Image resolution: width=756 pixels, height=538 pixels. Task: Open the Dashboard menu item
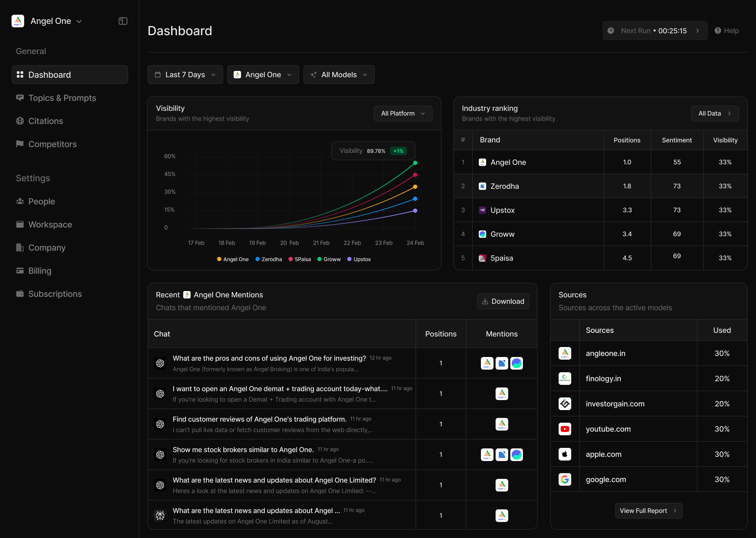(x=70, y=75)
